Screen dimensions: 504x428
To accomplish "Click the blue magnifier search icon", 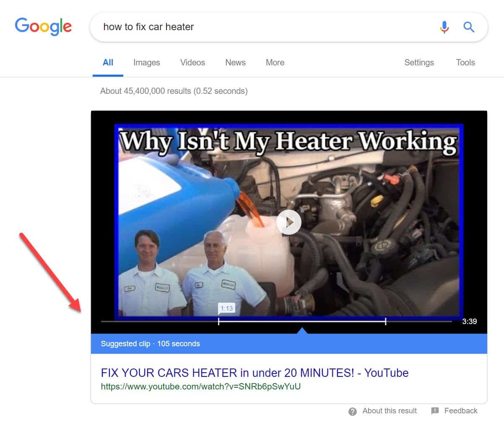I will 469,27.
